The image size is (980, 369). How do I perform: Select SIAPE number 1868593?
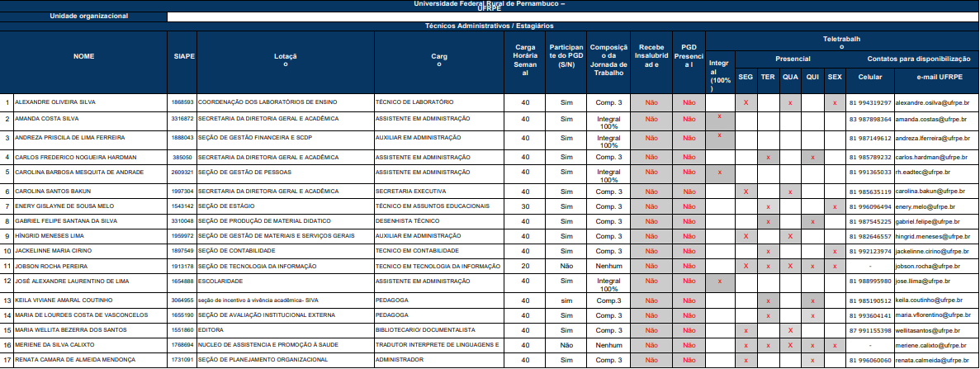click(182, 102)
